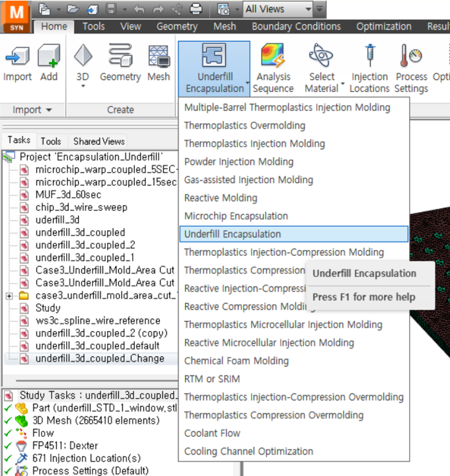
Task: Select Microchip Encapsulation from the list
Action: [x=236, y=216]
